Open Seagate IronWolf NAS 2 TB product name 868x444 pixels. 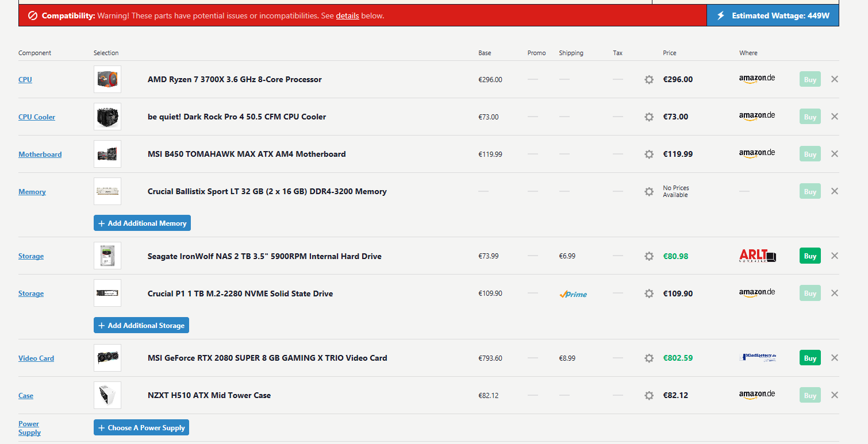click(264, 256)
